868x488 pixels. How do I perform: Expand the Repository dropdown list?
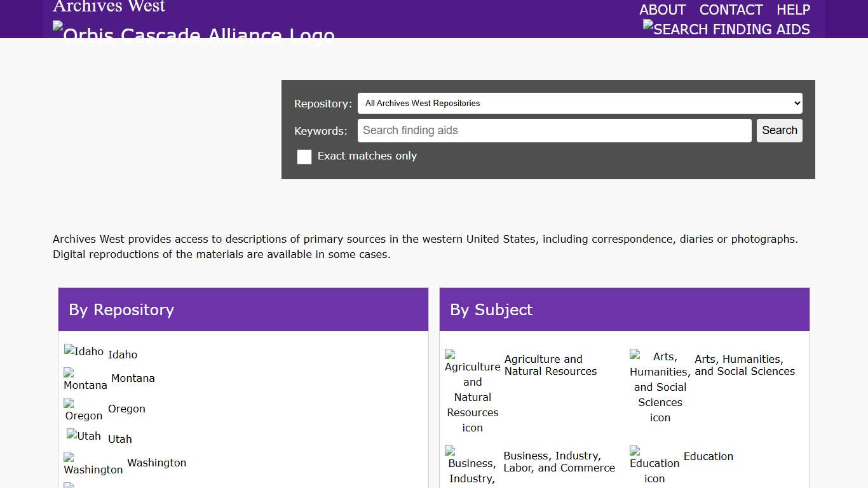[x=580, y=104]
